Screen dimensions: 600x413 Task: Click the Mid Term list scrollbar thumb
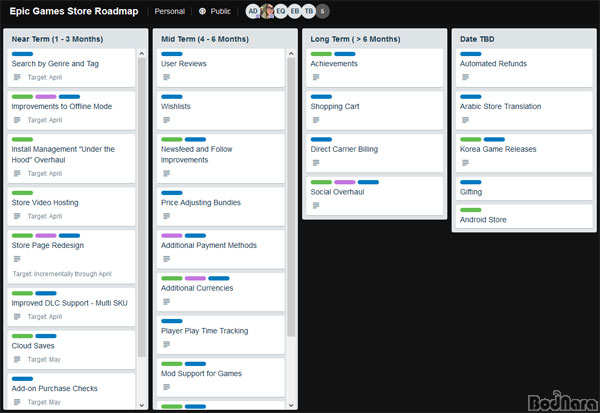291,197
